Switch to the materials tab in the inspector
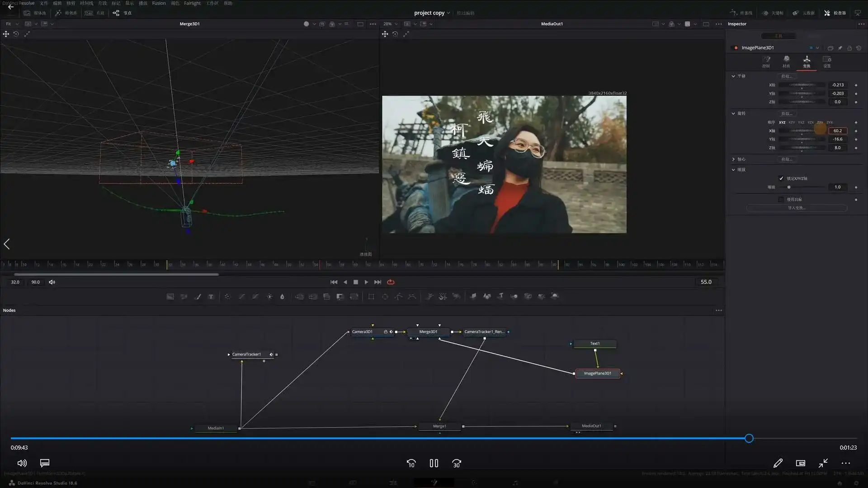The height and width of the screenshot is (488, 868). pos(786,61)
